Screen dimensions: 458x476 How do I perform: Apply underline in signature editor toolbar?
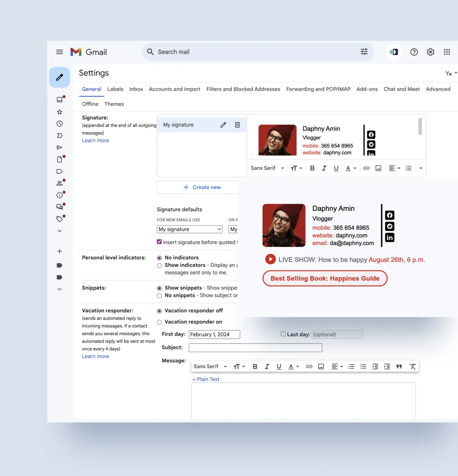[x=336, y=168]
